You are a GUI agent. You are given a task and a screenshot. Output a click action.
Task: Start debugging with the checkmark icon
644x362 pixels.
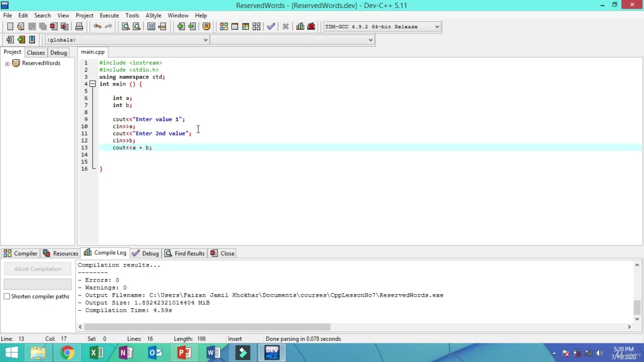(271, 27)
